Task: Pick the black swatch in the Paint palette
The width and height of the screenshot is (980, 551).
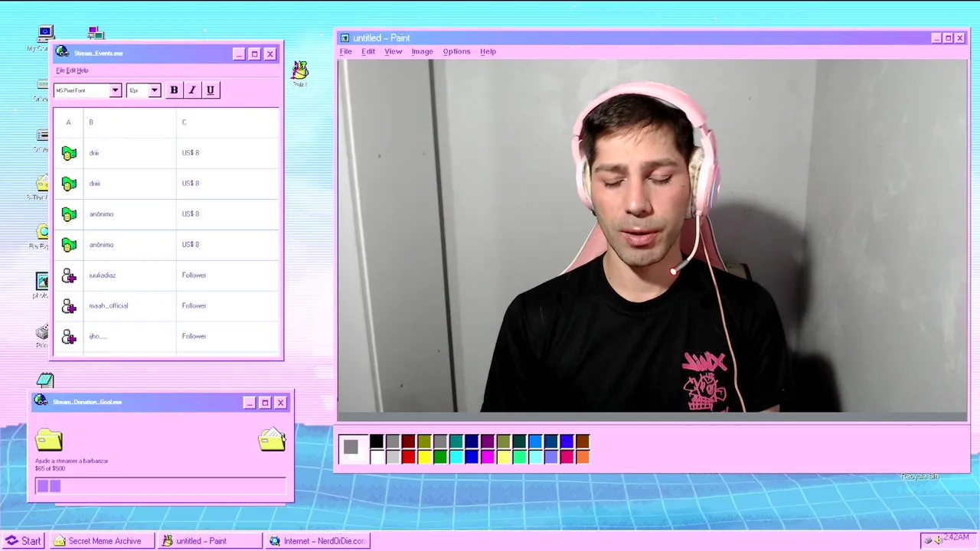Action: pos(377,441)
